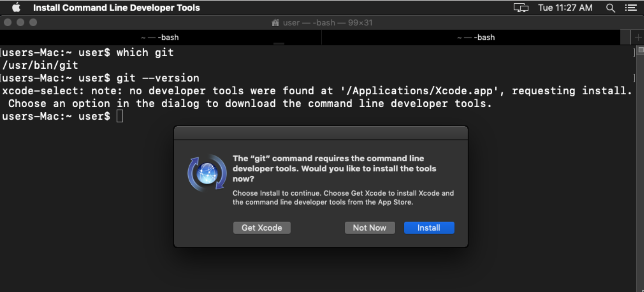
Task: Open the Apple menu
Action: pyautogui.click(x=17, y=8)
